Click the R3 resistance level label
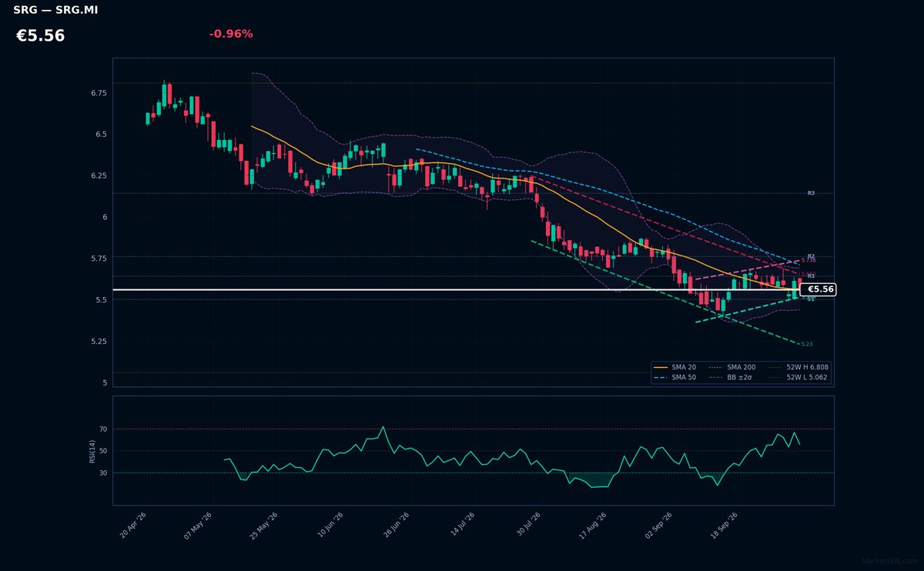The width and height of the screenshot is (924, 571). [811, 193]
